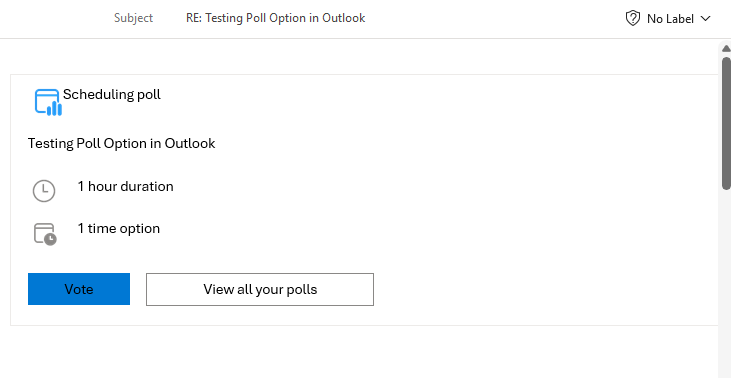
Task: Click the vertical scrollbar thumb
Action: coord(726,124)
